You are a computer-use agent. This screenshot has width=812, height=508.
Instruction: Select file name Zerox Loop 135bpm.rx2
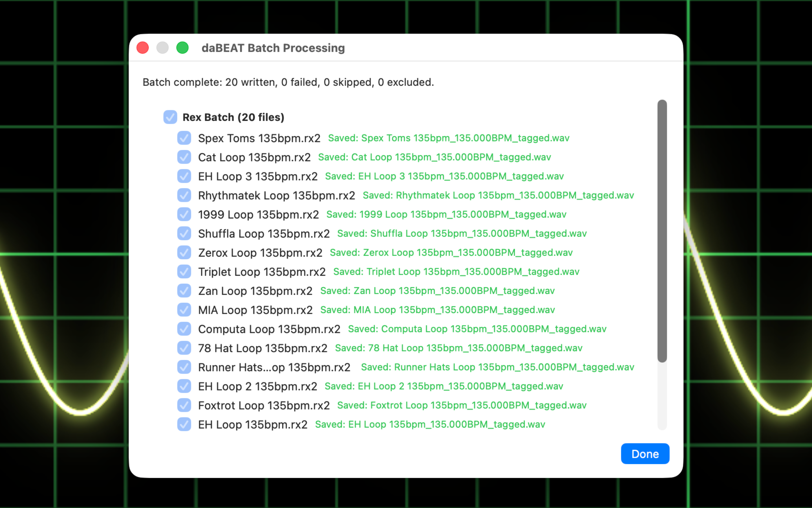pyautogui.click(x=260, y=253)
